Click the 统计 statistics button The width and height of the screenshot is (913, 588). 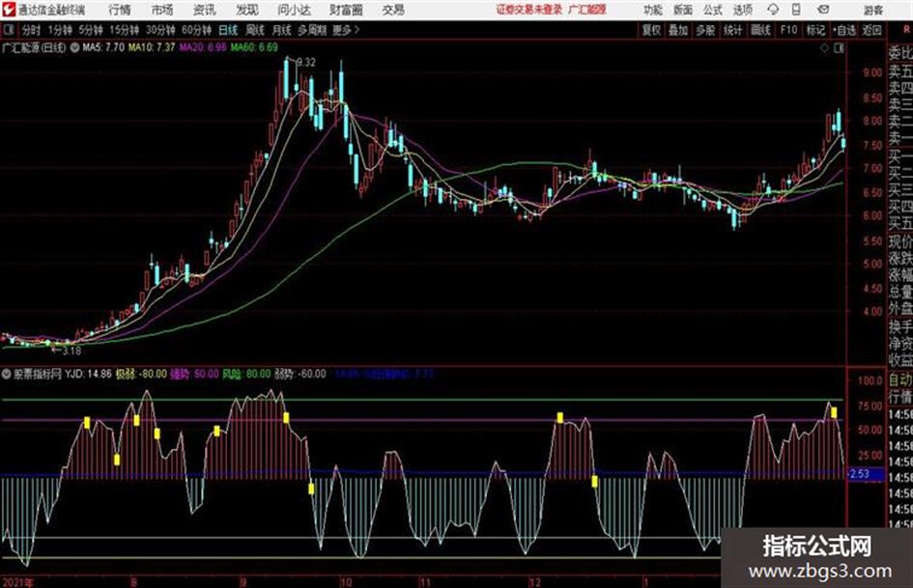[x=733, y=30]
